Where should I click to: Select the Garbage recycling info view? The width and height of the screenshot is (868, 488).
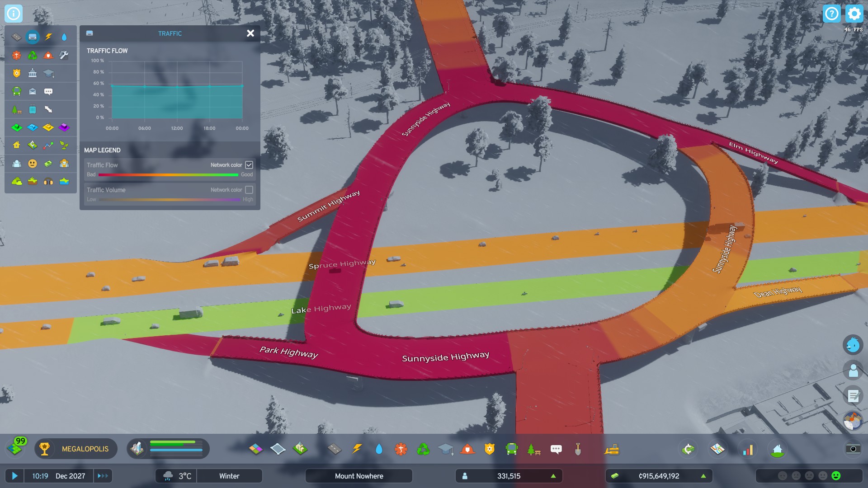coord(33,55)
